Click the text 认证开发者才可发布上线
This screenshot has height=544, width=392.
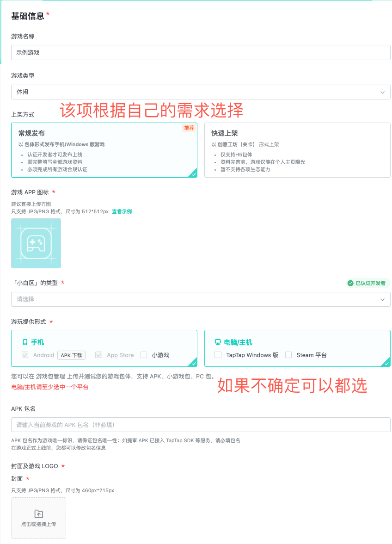tap(55, 155)
